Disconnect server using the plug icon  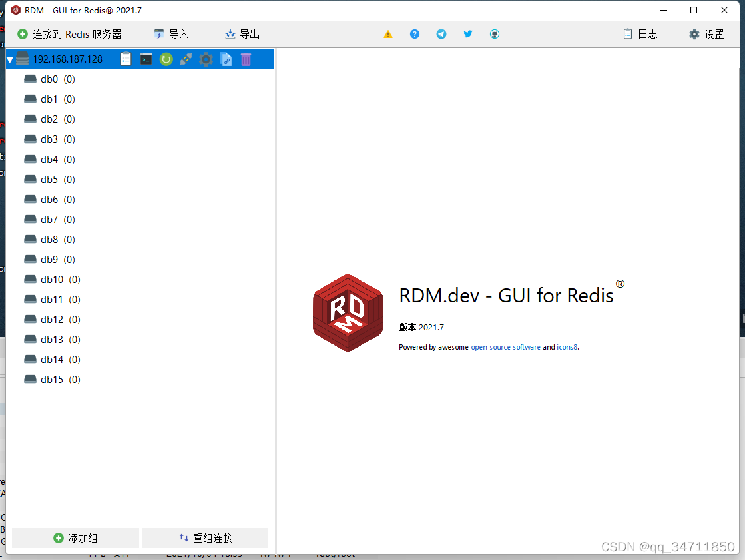[186, 59]
